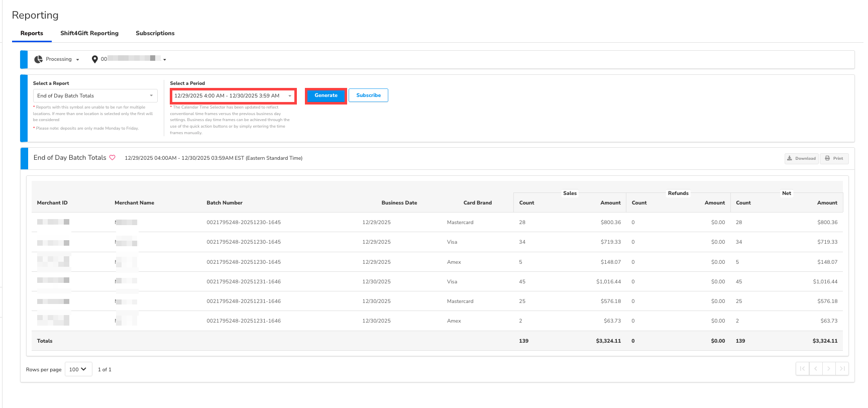Open the location selector dropdown arrow

click(x=164, y=60)
